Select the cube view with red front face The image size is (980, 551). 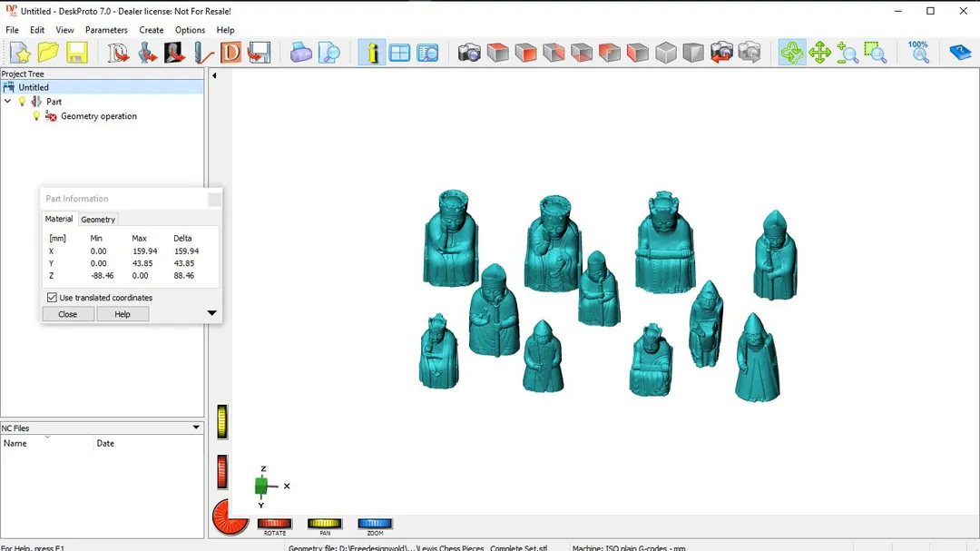525,54
